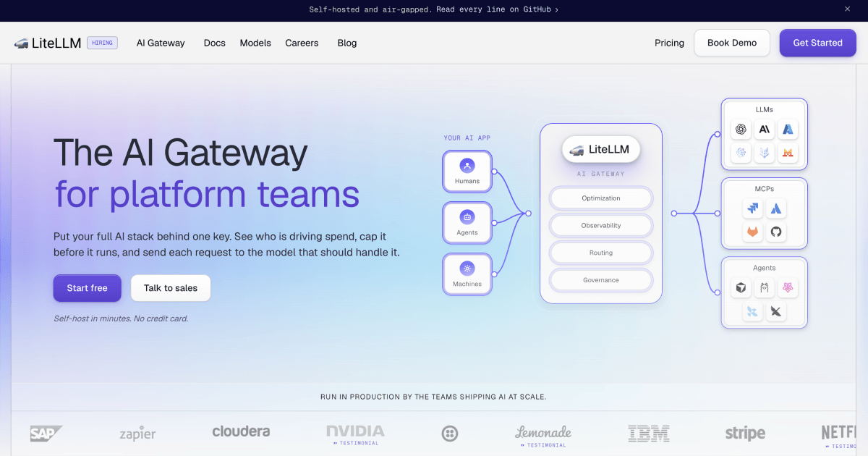Viewport: 868px width, 456px height.
Task: Click the Anthropic icon in LLMs panel
Action: pos(764,130)
